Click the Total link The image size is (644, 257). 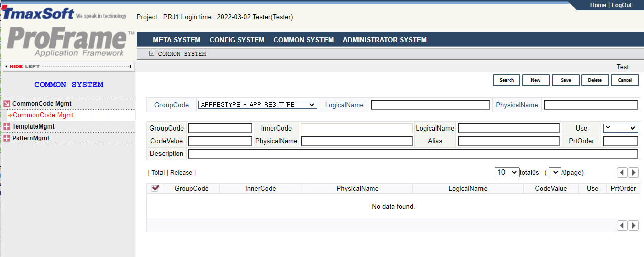click(x=158, y=173)
